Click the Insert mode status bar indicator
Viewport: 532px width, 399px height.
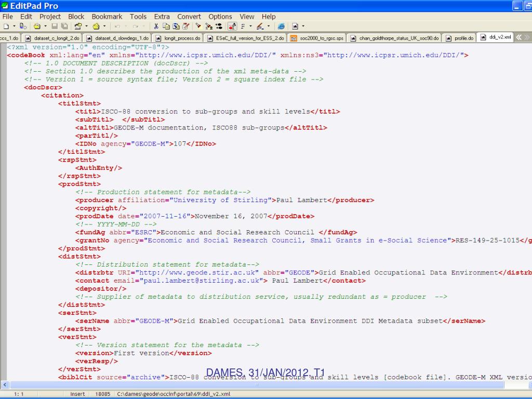77,394
